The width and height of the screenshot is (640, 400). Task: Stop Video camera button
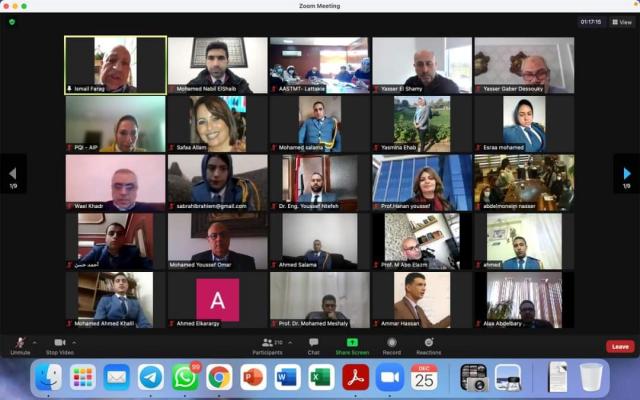click(60, 346)
